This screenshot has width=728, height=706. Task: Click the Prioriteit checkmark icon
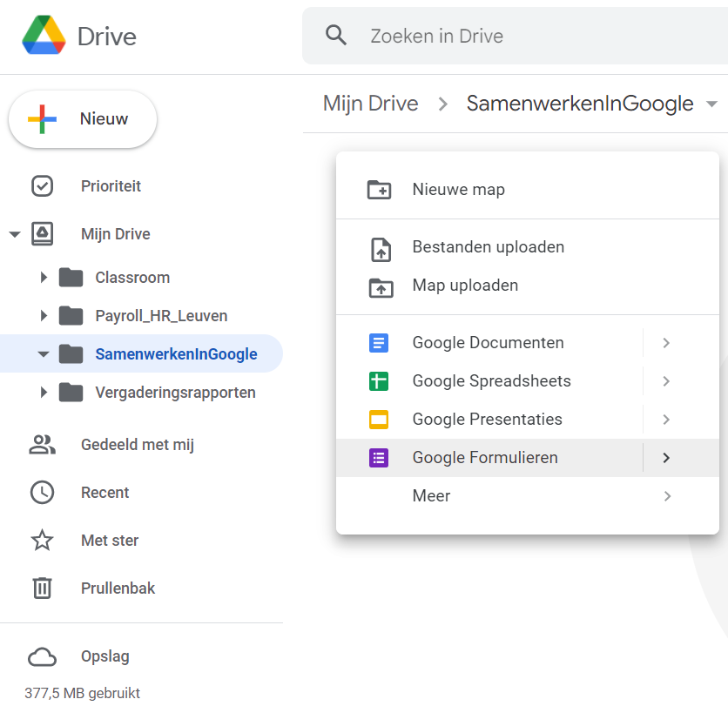coord(43,186)
